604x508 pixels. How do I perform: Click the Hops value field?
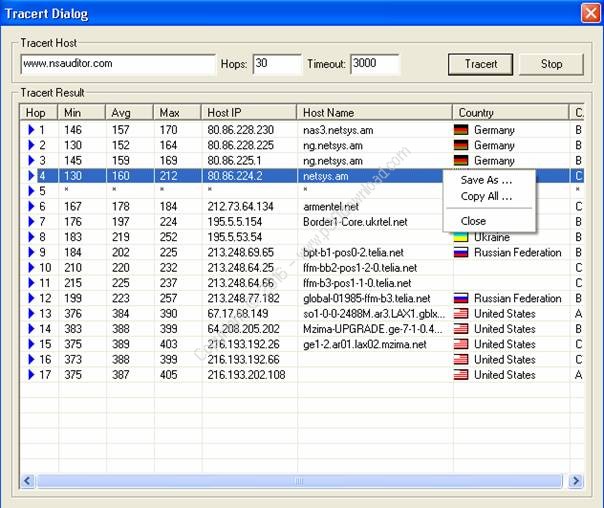pyautogui.click(x=277, y=64)
